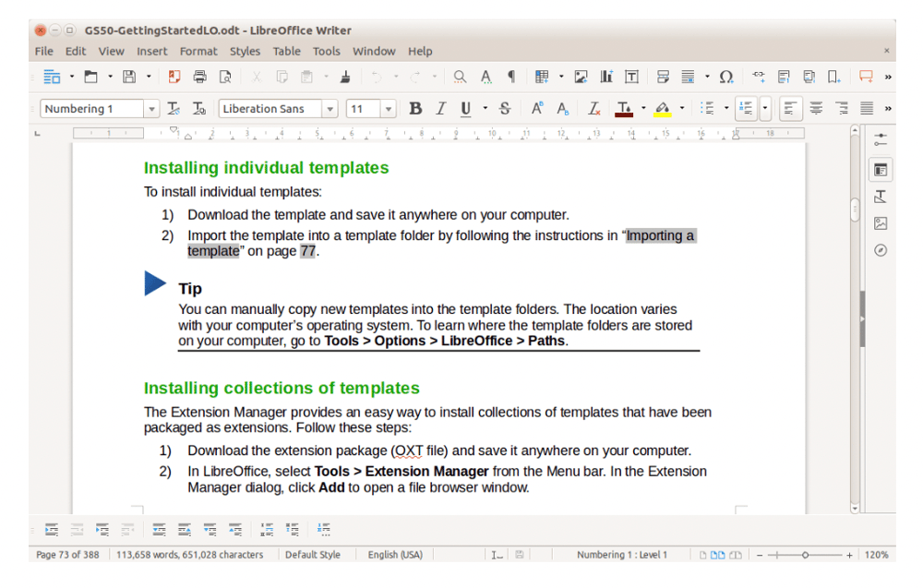
Task: Set paragraph alignment to Justified
Action: pos(867,108)
